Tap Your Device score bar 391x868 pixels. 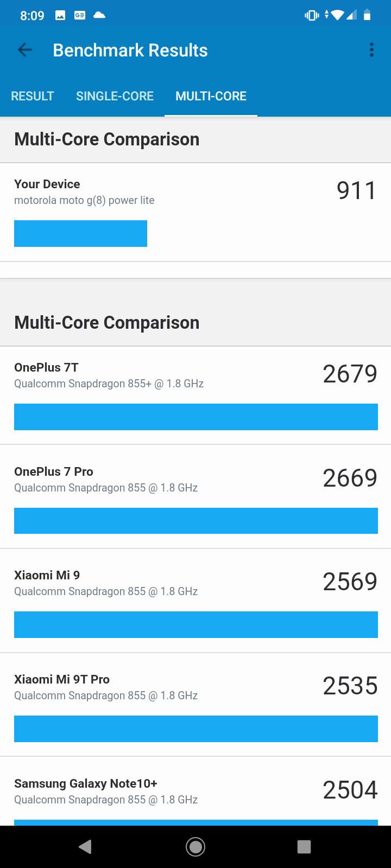point(80,233)
